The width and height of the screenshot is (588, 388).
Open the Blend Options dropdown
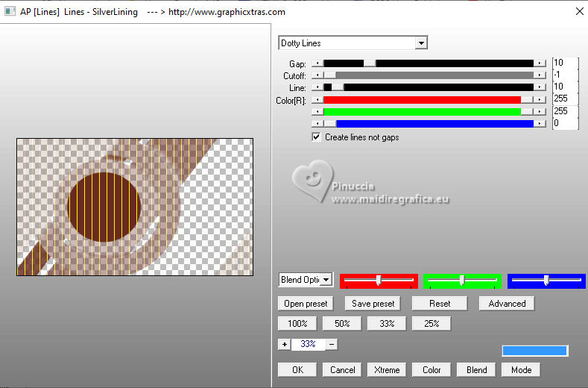click(326, 280)
